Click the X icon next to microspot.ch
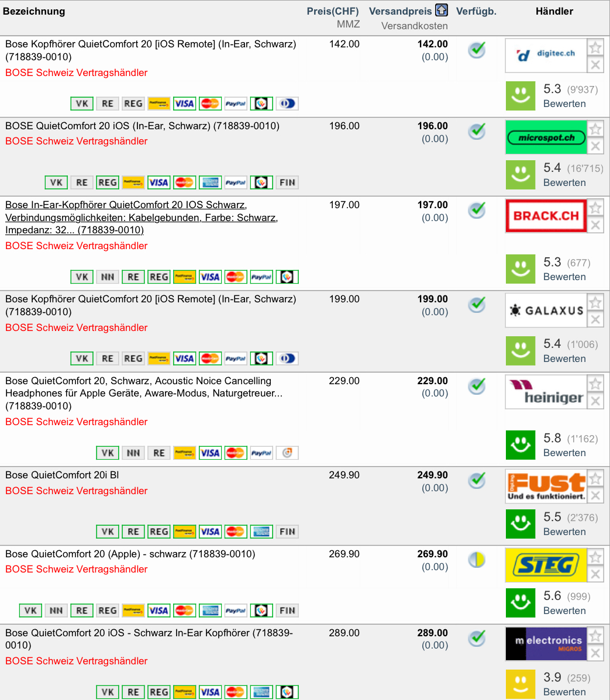 click(595, 146)
